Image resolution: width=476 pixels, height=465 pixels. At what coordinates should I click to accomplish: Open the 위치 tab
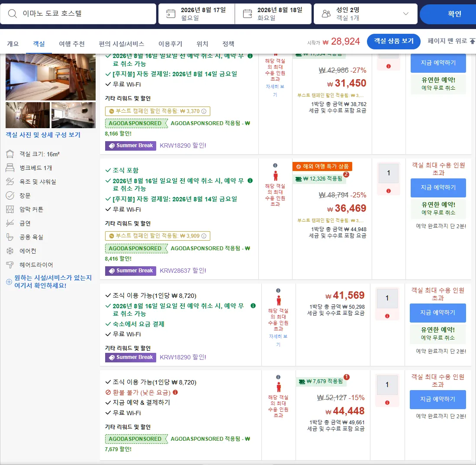pyautogui.click(x=202, y=44)
